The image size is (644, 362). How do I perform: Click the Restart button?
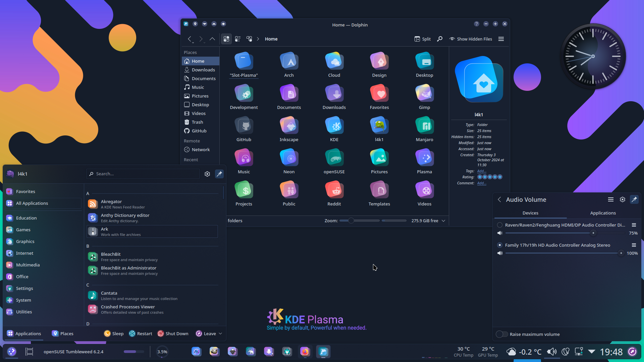coord(141,334)
